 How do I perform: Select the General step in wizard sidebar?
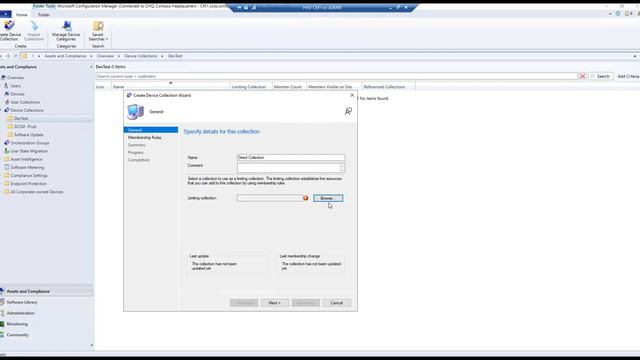(151, 130)
